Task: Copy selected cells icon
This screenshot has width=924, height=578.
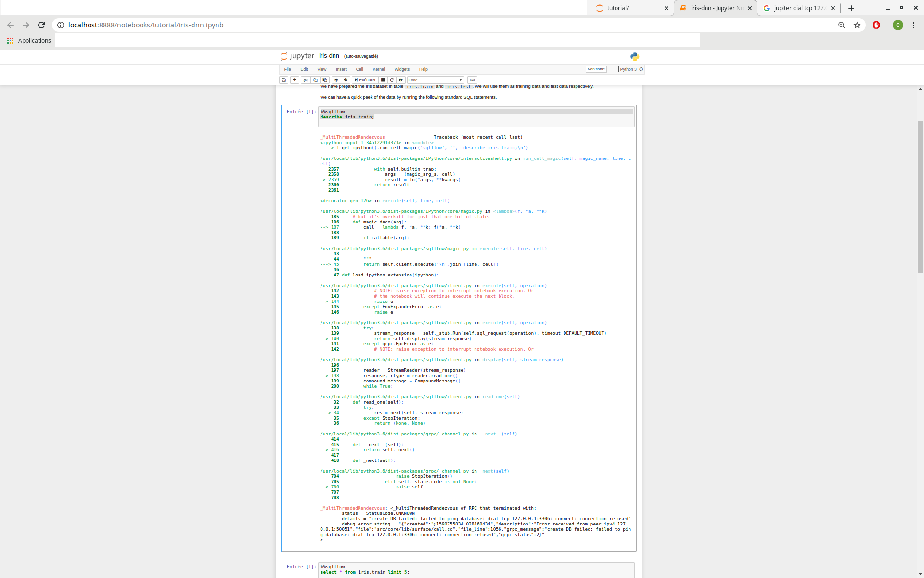Action: click(315, 80)
